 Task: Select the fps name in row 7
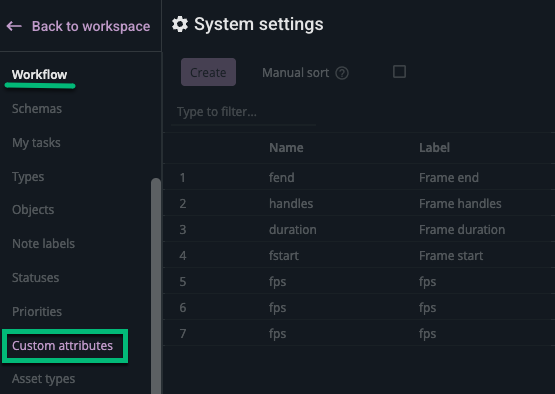pos(277,334)
